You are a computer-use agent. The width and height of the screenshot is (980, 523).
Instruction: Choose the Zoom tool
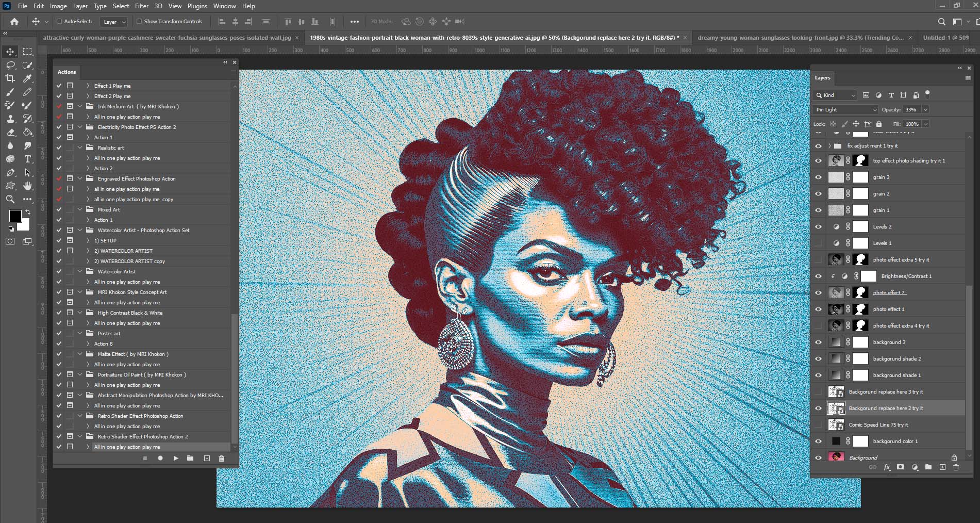9,199
